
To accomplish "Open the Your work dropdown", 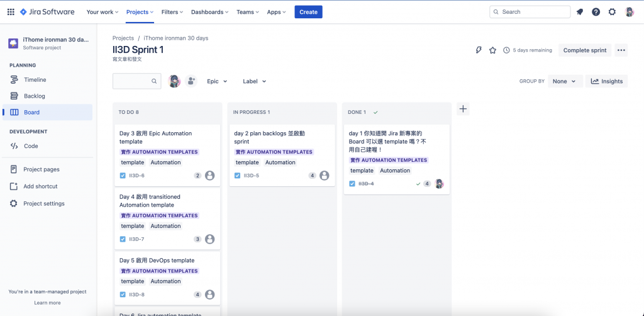I will [x=103, y=12].
